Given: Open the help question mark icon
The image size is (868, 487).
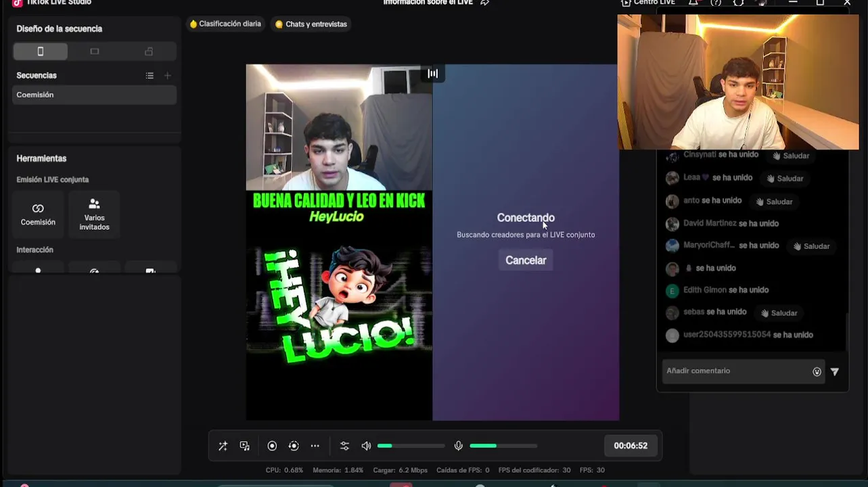Looking at the screenshot, I should 716,3.
